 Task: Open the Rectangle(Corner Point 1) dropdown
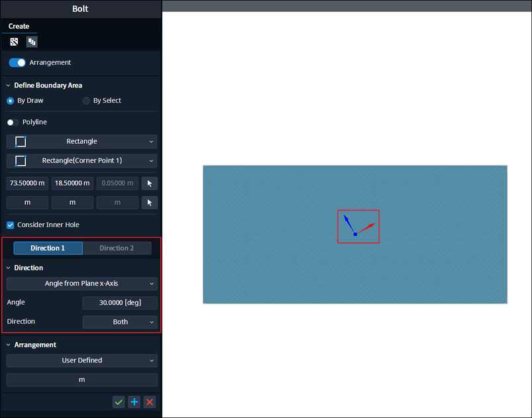[81, 161]
